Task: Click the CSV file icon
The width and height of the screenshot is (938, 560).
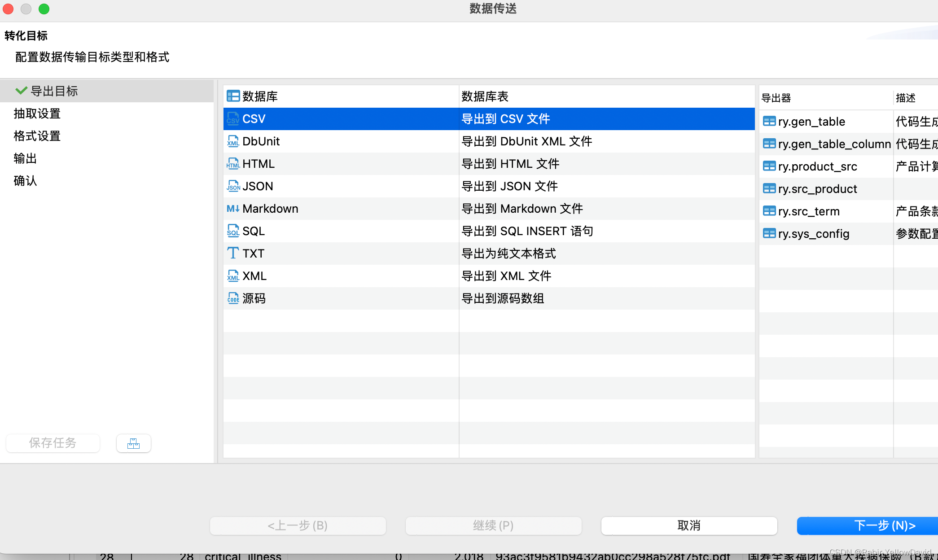Action: click(233, 118)
